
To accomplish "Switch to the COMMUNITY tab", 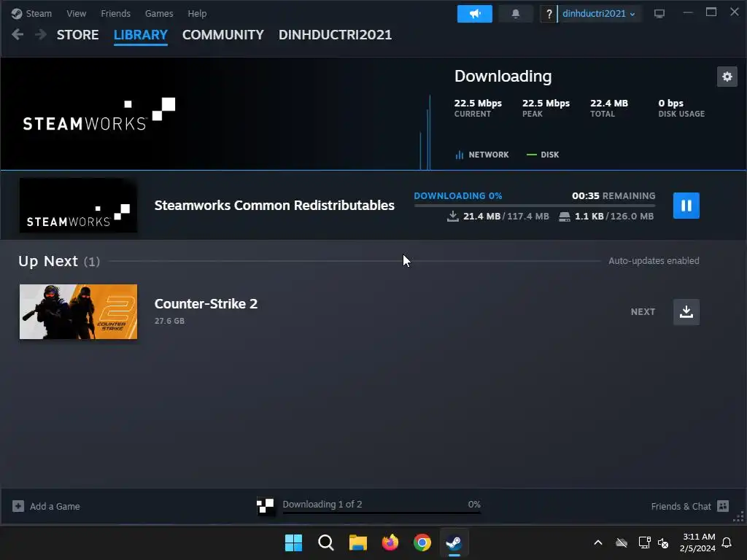I will [x=223, y=35].
